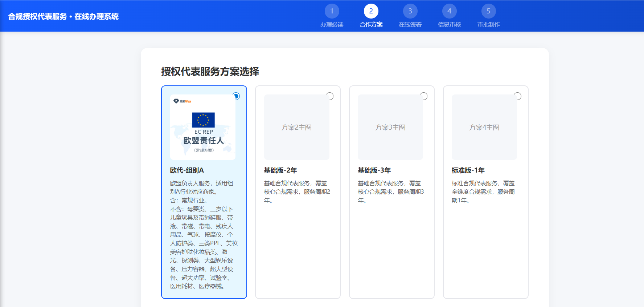This screenshot has height=307, width=644.
Task: Select the 欧代-组别A plan radio button
Action: [x=236, y=96]
